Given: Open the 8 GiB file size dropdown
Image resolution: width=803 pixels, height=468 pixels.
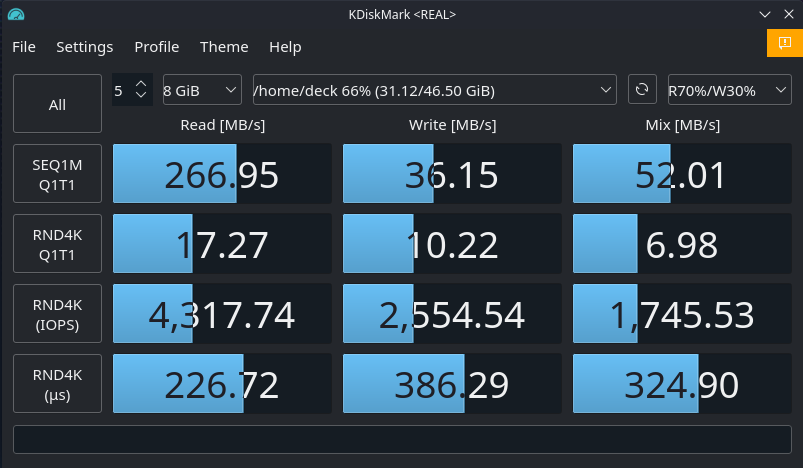Looking at the screenshot, I should pos(201,90).
